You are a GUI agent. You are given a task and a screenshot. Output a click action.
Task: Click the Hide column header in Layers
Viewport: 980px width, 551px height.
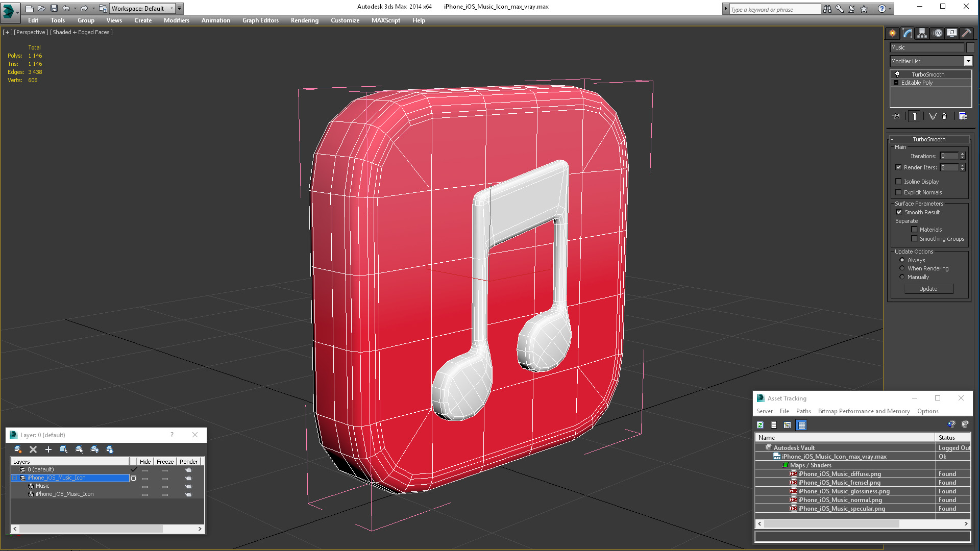point(145,462)
